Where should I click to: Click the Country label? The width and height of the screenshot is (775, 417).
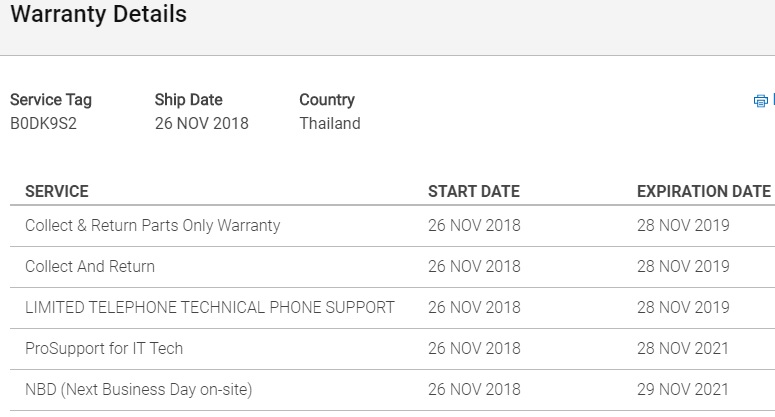tap(327, 100)
